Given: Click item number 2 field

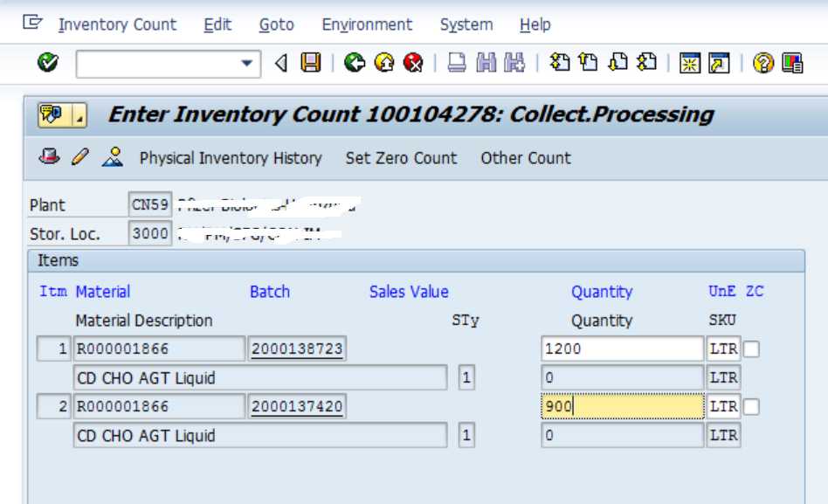Looking at the screenshot, I should point(54,406).
